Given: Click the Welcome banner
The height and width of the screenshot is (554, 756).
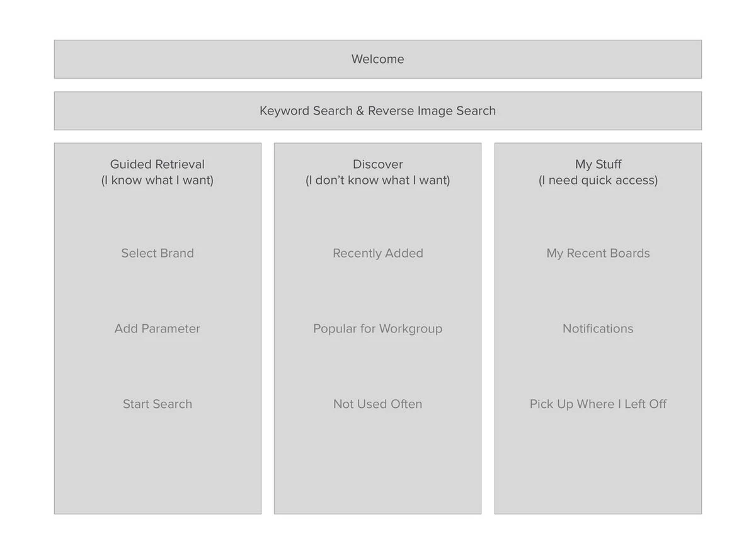Looking at the screenshot, I should pos(377,59).
